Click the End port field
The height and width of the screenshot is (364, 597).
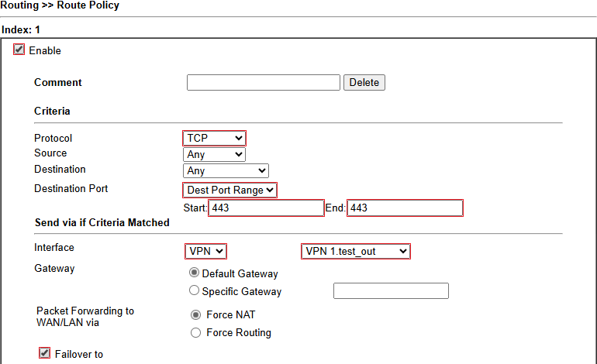405,208
